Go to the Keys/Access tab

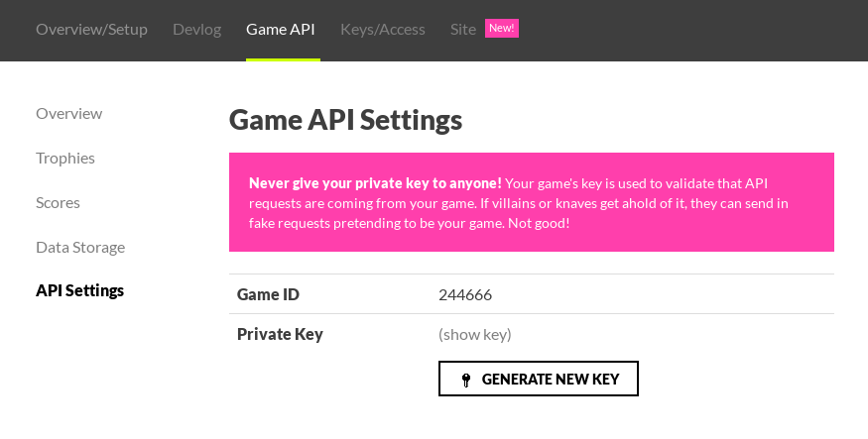pos(383,29)
